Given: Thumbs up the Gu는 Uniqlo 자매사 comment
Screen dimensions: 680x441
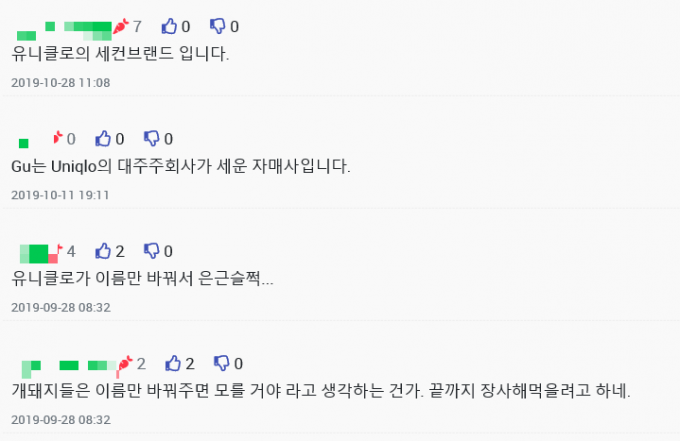Looking at the screenshot, I should click(x=103, y=139).
